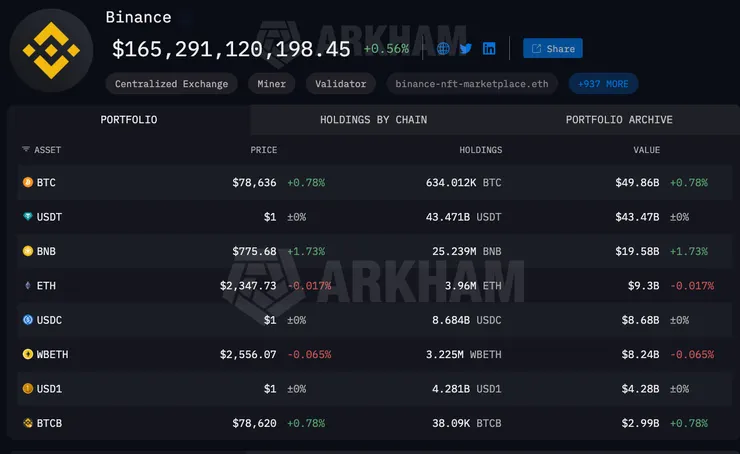Click the WBETH coin icon
The width and height of the screenshot is (740, 454).
(x=28, y=354)
